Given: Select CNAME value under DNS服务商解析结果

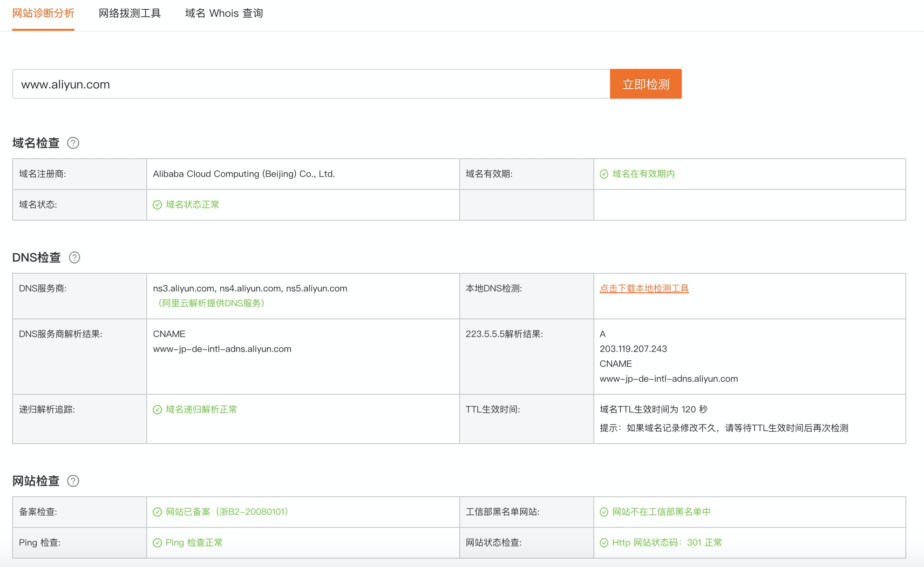Looking at the screenshot, I should [x=222, y=349].
